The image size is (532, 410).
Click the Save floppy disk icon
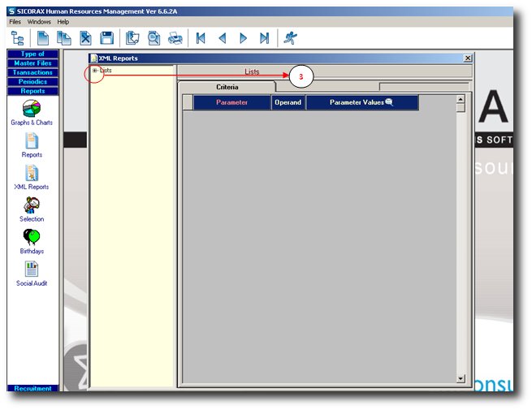[106, 37]
